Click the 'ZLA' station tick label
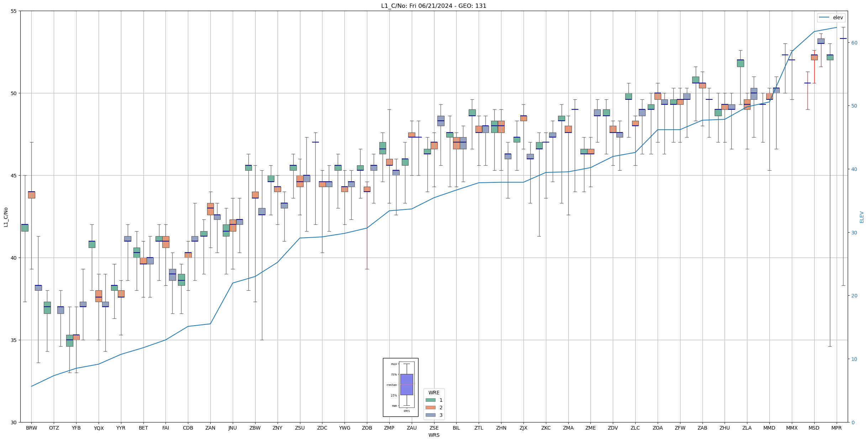The height and width of the screenshot is (441, 868). (747, 428)
